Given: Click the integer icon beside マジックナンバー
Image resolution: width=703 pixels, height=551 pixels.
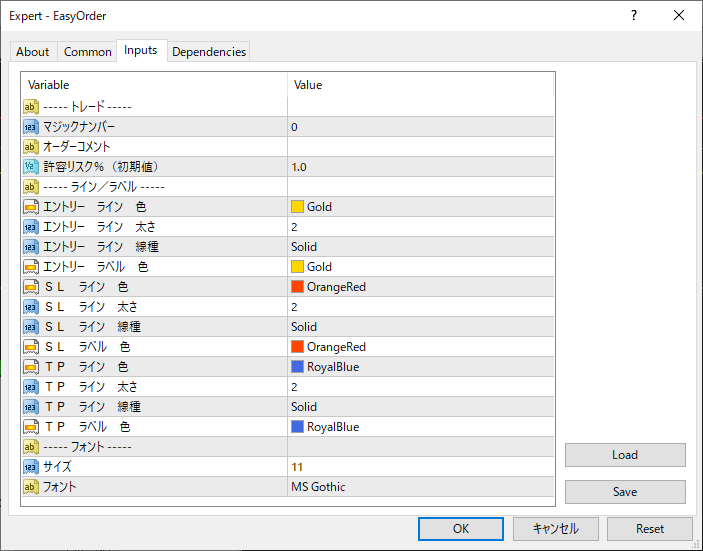Looking at the screenshot, I should (30, 127).
